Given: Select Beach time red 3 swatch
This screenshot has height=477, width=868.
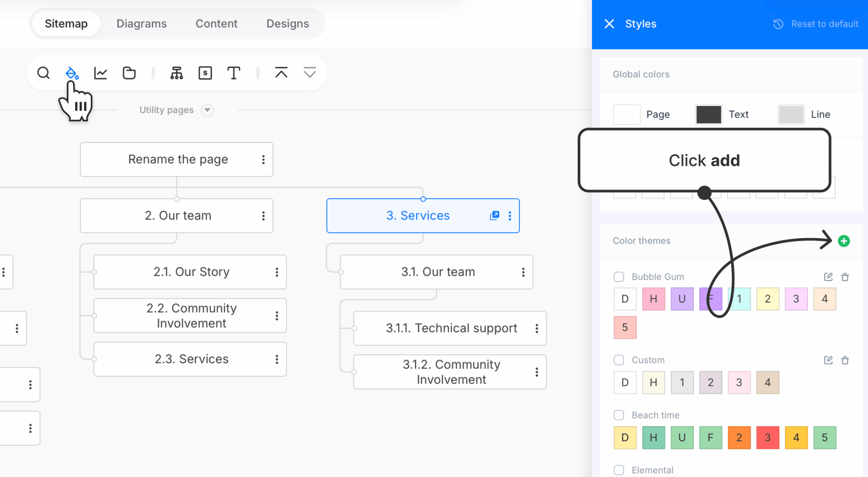Looking at the screenshot, I should (x=768, y=438).
